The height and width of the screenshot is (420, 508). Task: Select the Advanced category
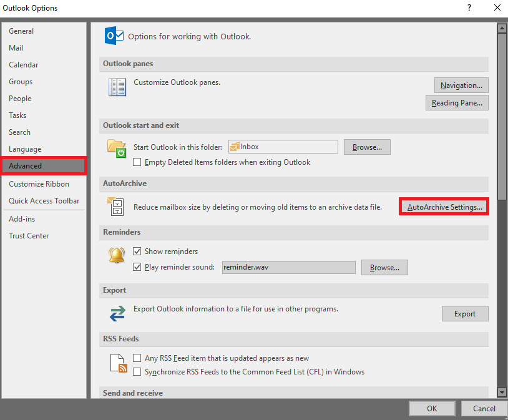coord(44,166)
